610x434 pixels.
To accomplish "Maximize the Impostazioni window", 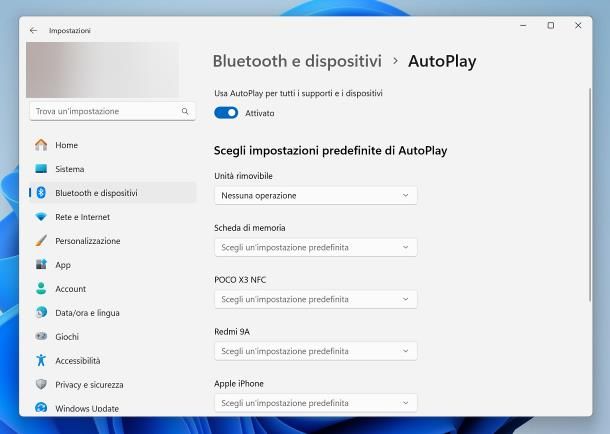I will point(550,26).
